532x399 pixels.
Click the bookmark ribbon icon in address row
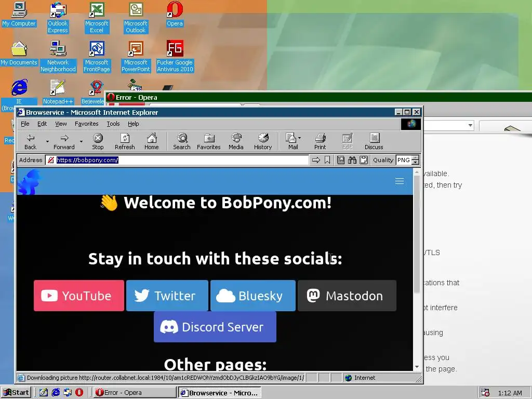[327, 160]
